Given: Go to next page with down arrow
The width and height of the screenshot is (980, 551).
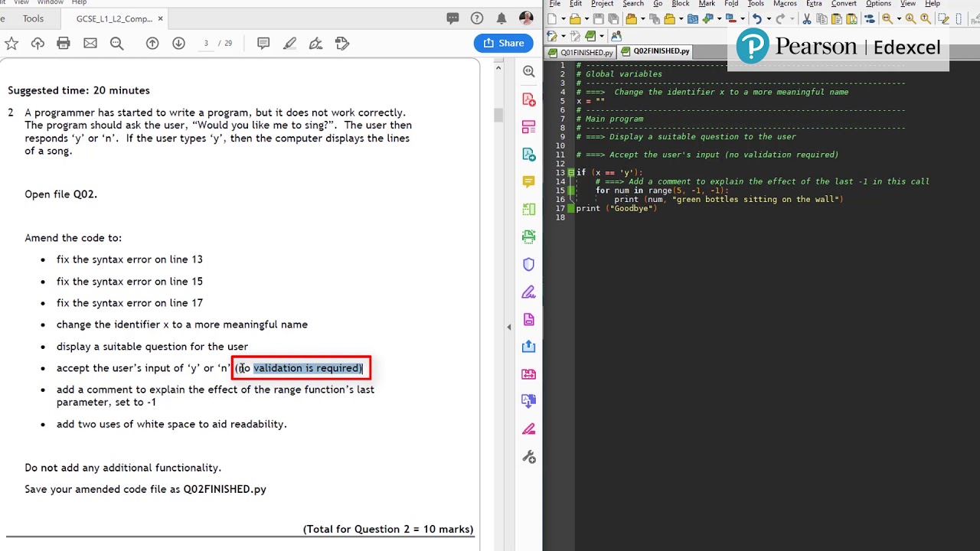Looking at the screenshot, I should point(178,44).
